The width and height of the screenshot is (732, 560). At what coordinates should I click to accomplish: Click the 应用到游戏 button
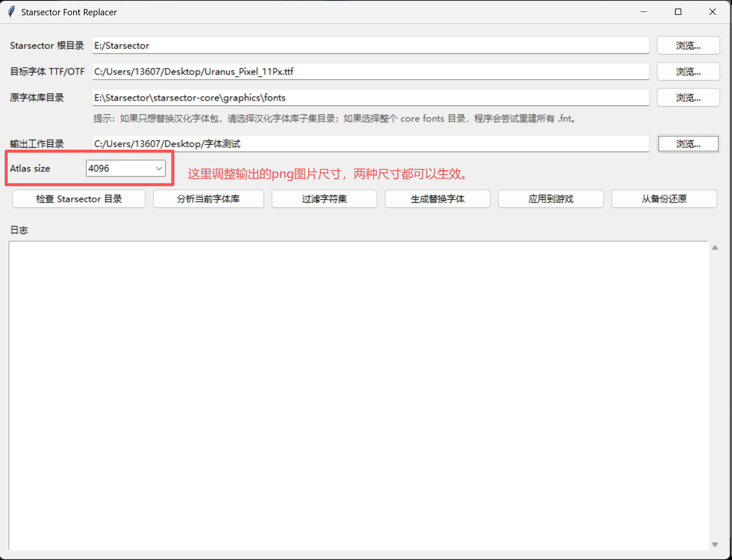click(551, 199)
